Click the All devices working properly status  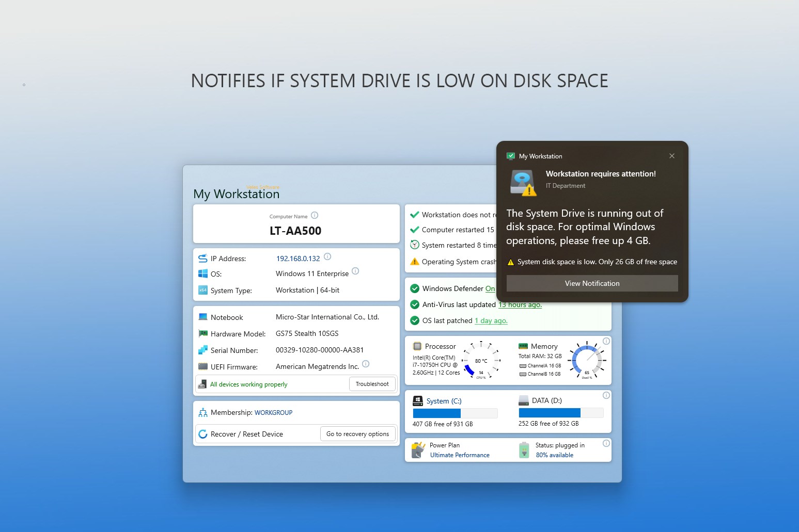click(249, 384)
